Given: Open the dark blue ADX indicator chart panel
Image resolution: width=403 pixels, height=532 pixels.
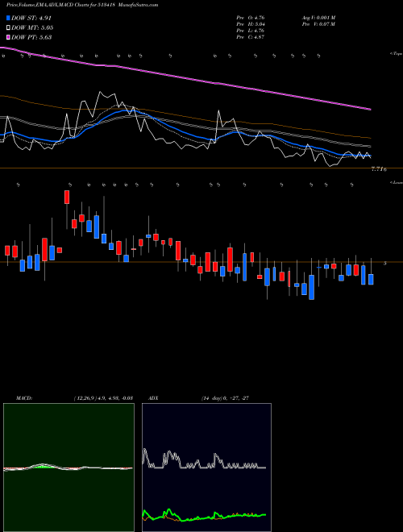Looking at the screenshot, I should 206,468.
